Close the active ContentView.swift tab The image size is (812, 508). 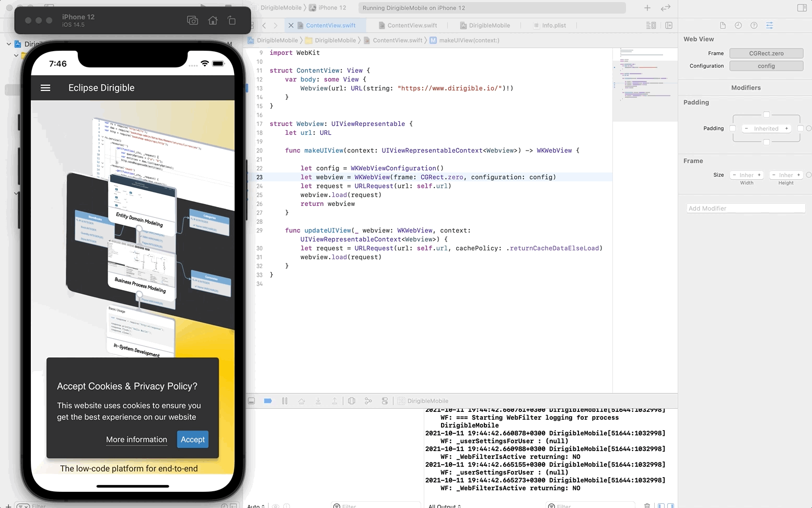[291, 25]
